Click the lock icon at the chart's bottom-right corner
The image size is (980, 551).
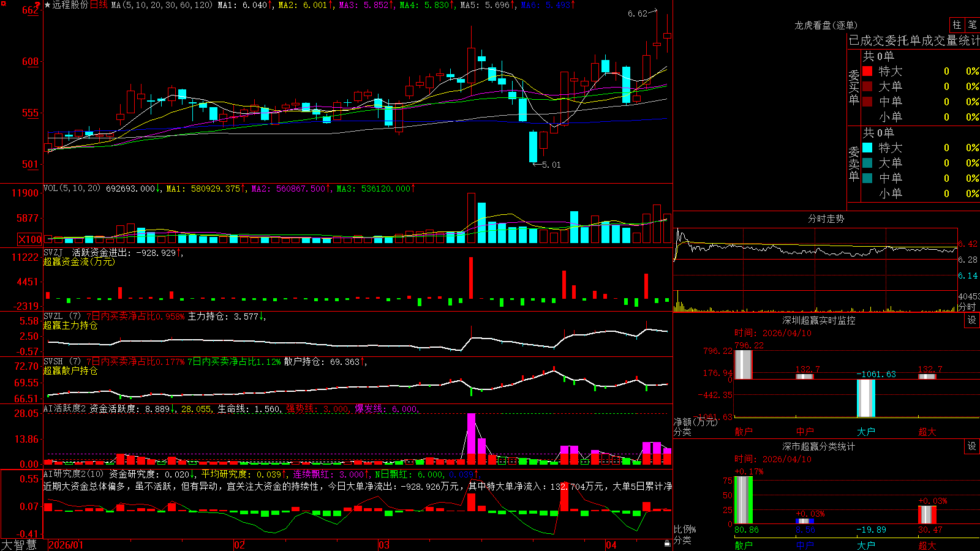[x=667, y=543]
